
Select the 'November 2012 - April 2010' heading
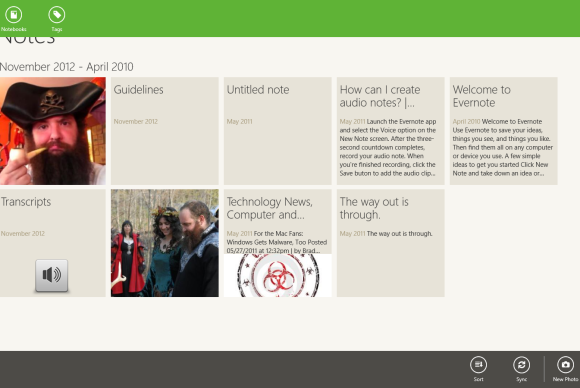pyautogui.click(x=67, y=67)
